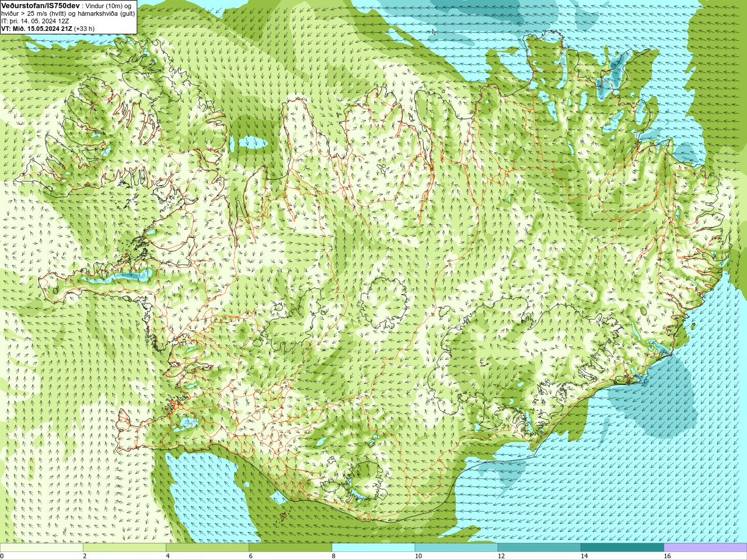Click the legend label '2'

pos(85,556)
